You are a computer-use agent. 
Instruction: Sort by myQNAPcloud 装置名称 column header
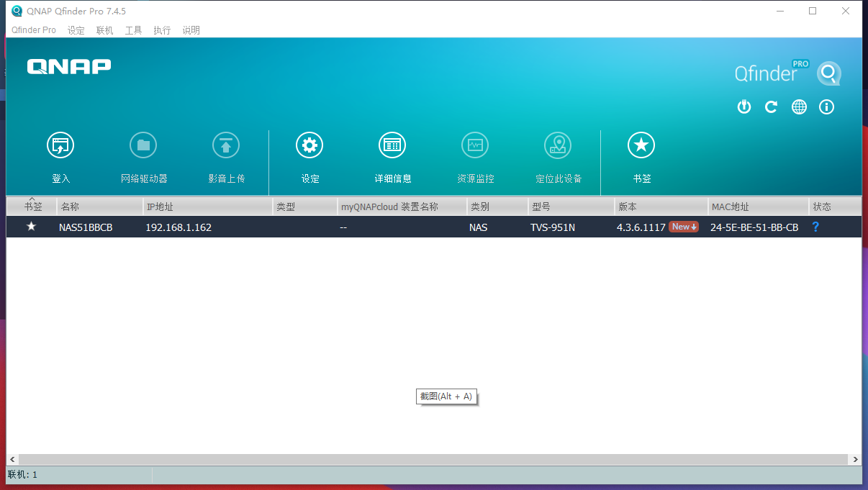[402, 207]
